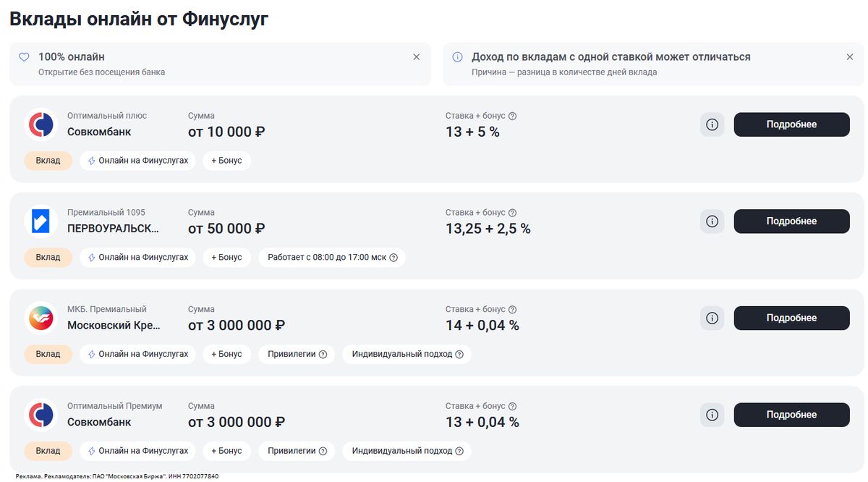This screenshot has width=868, height=482.
Task: Click the heart icon beside "100% онлайн"
Action: point(24,57)
